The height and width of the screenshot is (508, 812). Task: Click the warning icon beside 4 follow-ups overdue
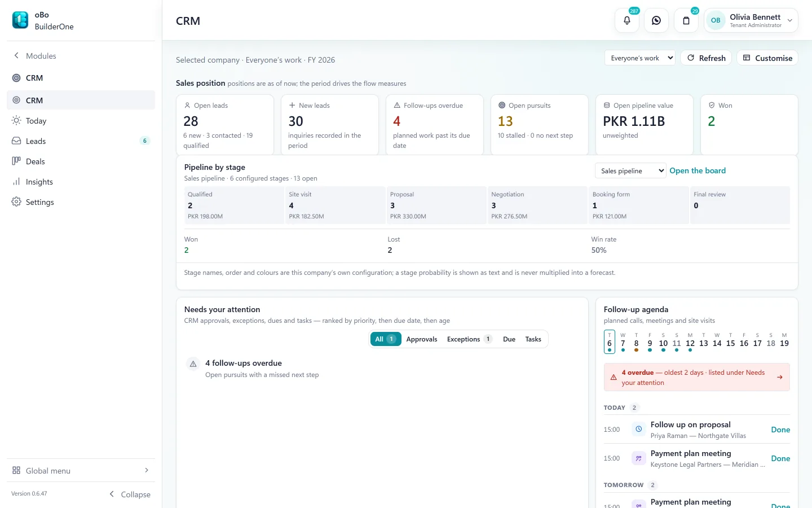tap(193, 364)
